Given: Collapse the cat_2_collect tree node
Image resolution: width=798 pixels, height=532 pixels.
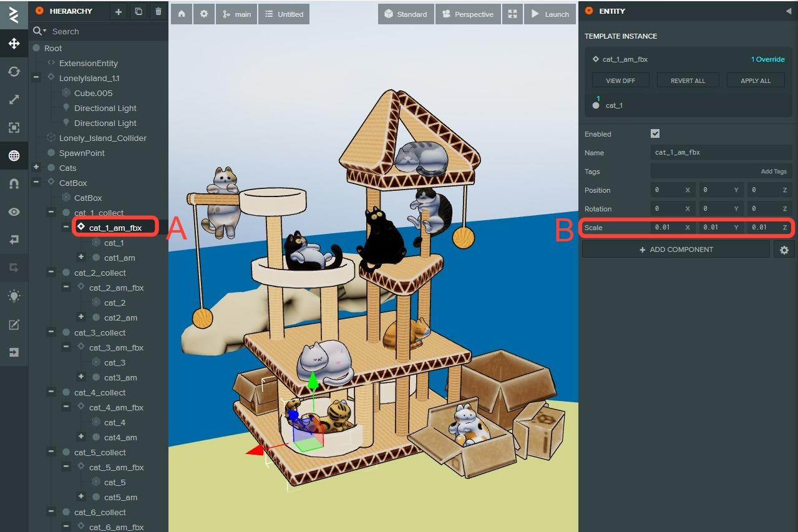Looking at the screenshot, I should click(51, 273).
